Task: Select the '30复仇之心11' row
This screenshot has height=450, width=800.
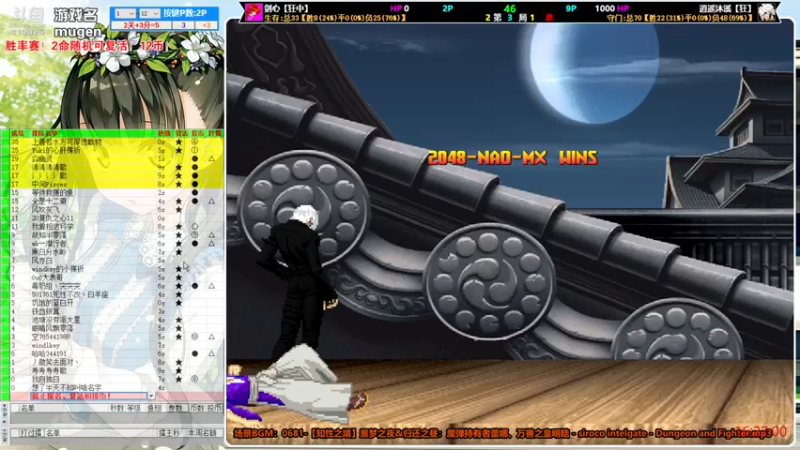Action: click(x=116, y=218)
